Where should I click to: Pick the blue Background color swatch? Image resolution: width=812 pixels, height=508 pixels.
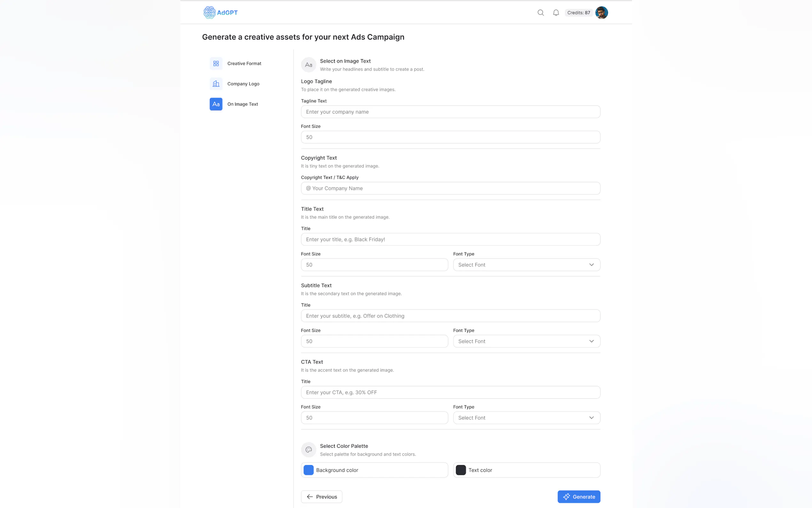click(x=308, y=470)
